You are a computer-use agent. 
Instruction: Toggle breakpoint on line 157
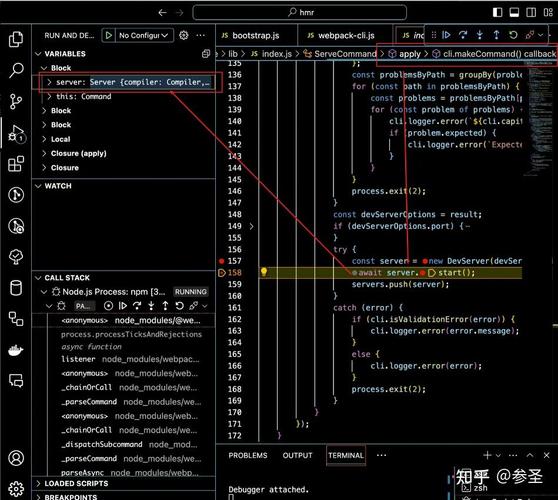click(221, 261)
